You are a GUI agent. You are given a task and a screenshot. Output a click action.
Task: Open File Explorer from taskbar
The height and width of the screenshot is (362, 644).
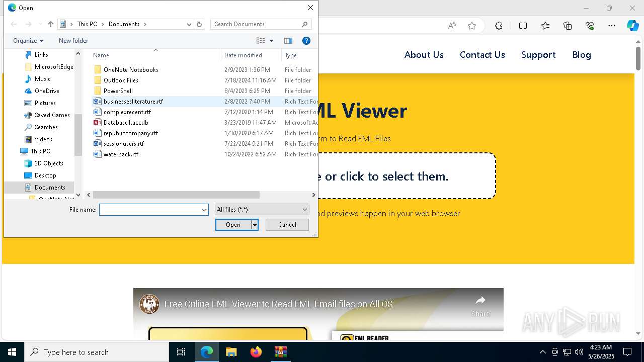click(x=231, y=352)
